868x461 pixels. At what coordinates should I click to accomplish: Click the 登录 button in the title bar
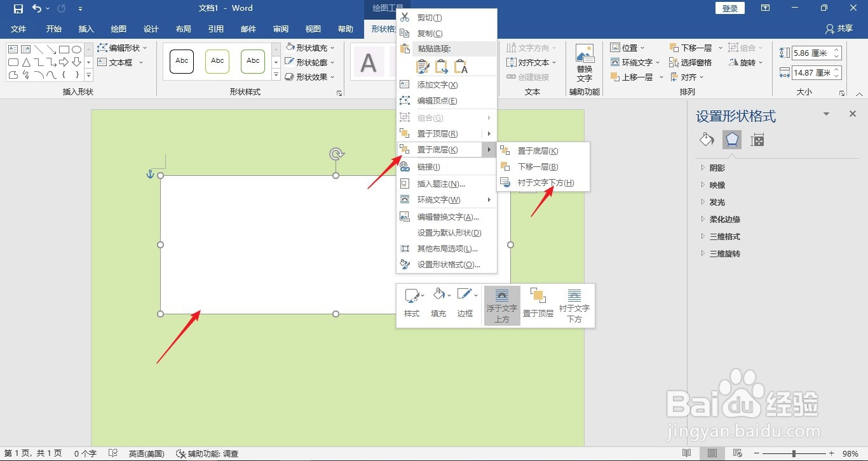(x=729, y=8)
